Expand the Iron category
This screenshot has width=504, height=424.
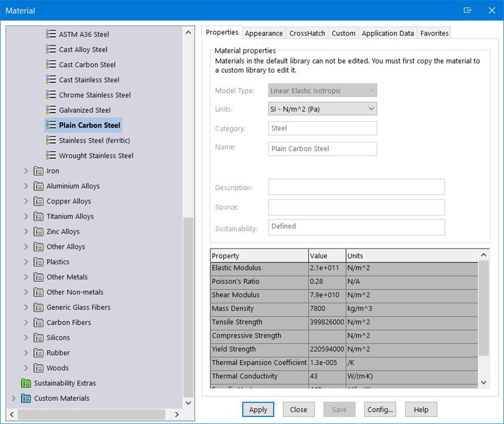(x=26, y=171)
